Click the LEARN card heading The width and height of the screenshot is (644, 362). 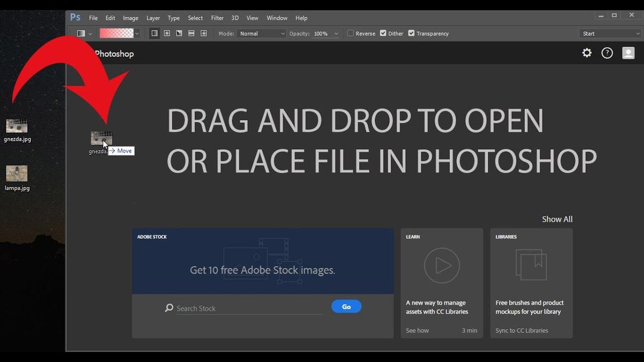[413, 237]
